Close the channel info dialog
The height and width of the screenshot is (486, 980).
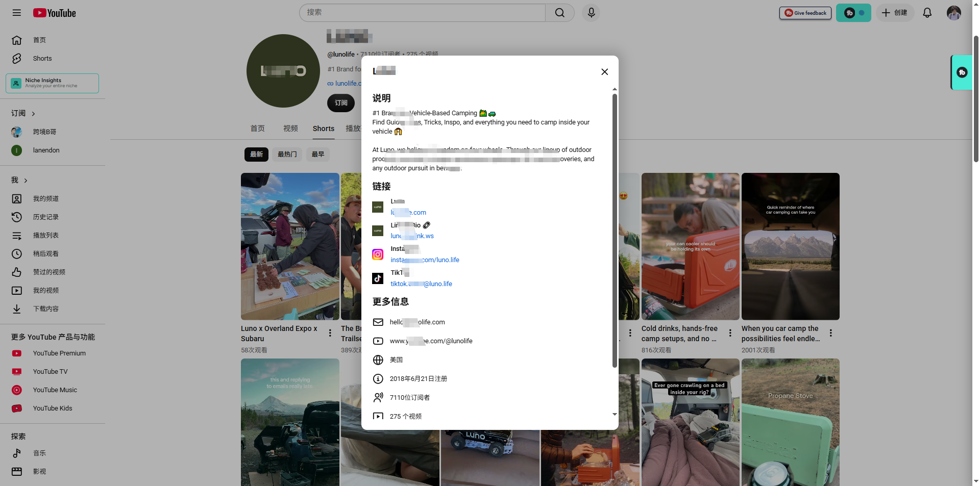(604, 72)
